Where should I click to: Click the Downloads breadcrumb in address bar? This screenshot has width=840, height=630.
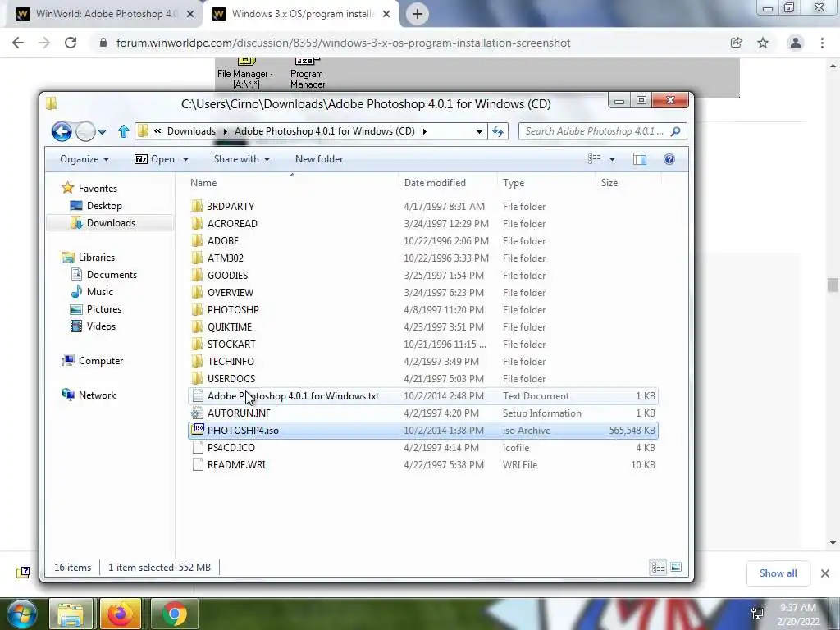191,131
